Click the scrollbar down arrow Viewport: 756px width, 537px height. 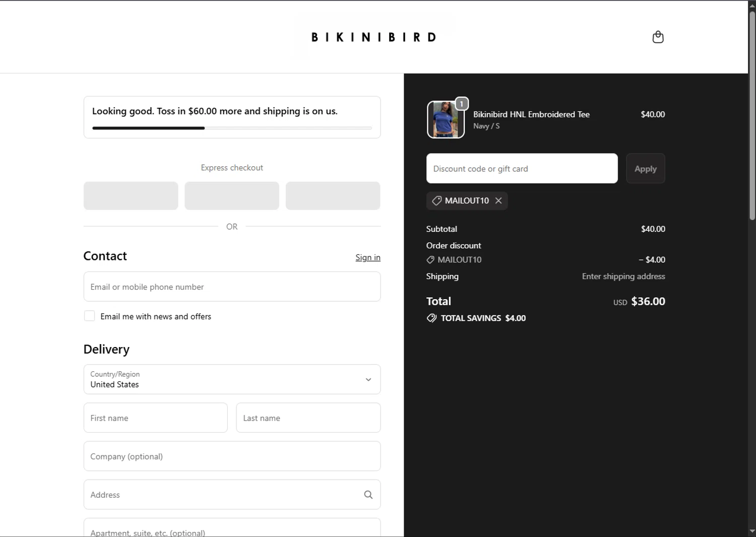tap(752, 531)
